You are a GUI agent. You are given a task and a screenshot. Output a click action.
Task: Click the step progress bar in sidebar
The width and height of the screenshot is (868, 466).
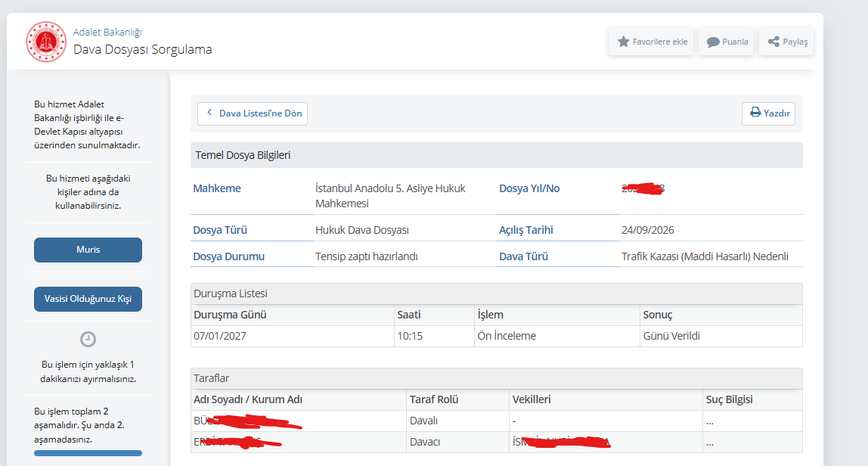[88, 453]
